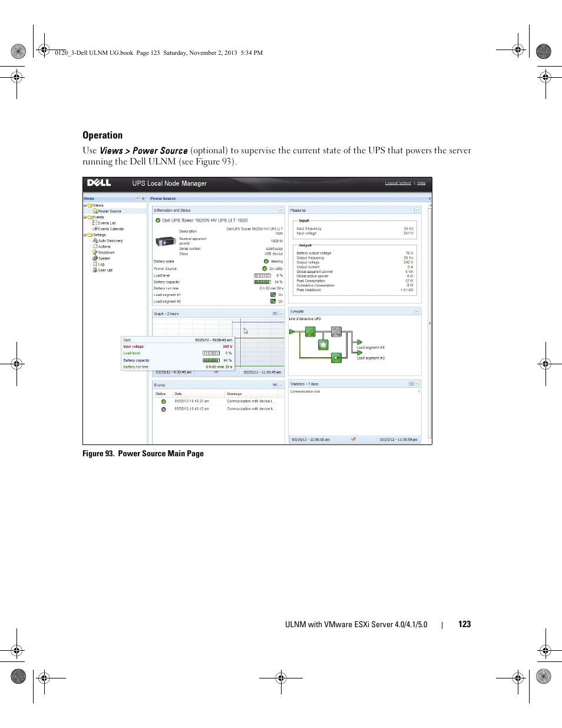Open the User List settings
The image size is (562, 728).
click(105, 270)
